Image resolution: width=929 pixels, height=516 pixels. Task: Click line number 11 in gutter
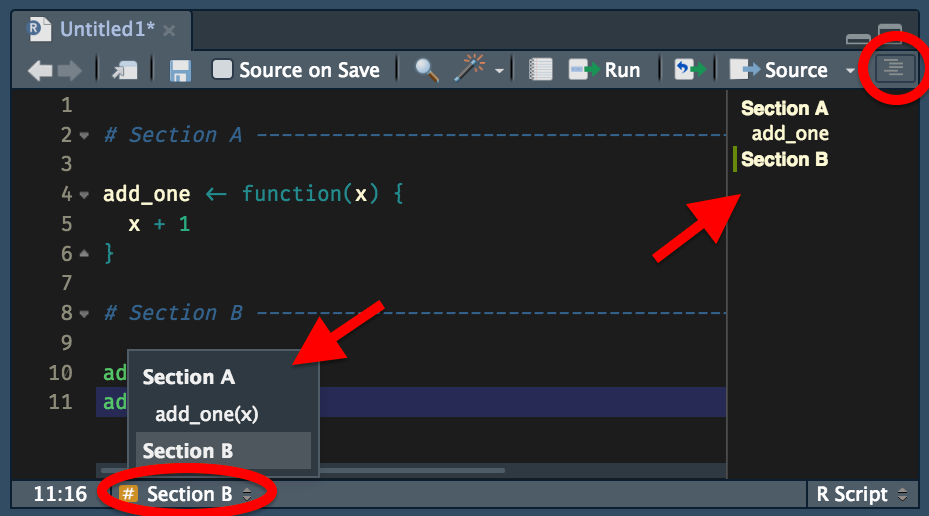pyautogui.click(x=60, y=402)
